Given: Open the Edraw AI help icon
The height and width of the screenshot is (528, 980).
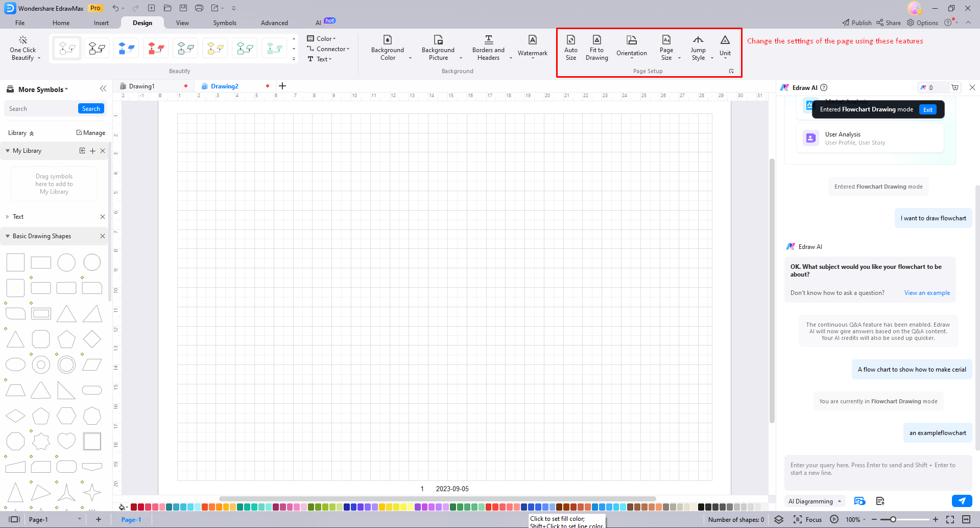Looking at the screenshot, I should 824,87.
